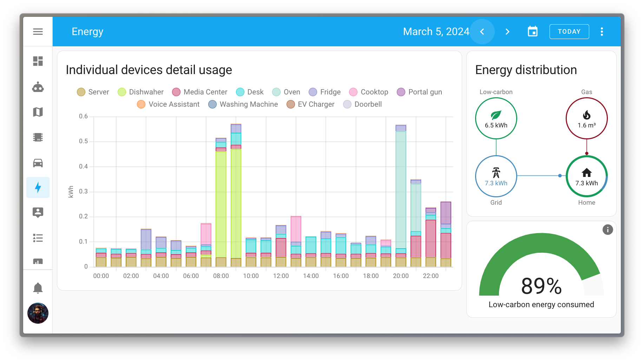
Task: Select the lightning Energy icon
Action: (x=38, y=187)
